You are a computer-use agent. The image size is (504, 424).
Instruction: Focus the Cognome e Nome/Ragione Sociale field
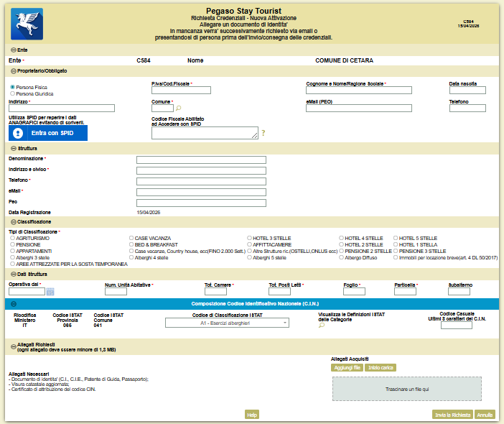(x=359, y=91)
